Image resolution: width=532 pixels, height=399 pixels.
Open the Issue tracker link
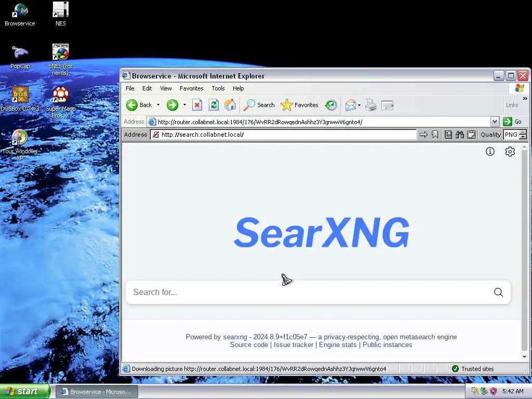pos(294,345)
